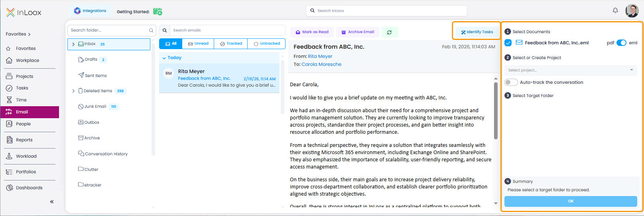Viewport: 644px width, 216px height.
Task: Enable Auto-track the conversation switch
Action: (511, 82)
